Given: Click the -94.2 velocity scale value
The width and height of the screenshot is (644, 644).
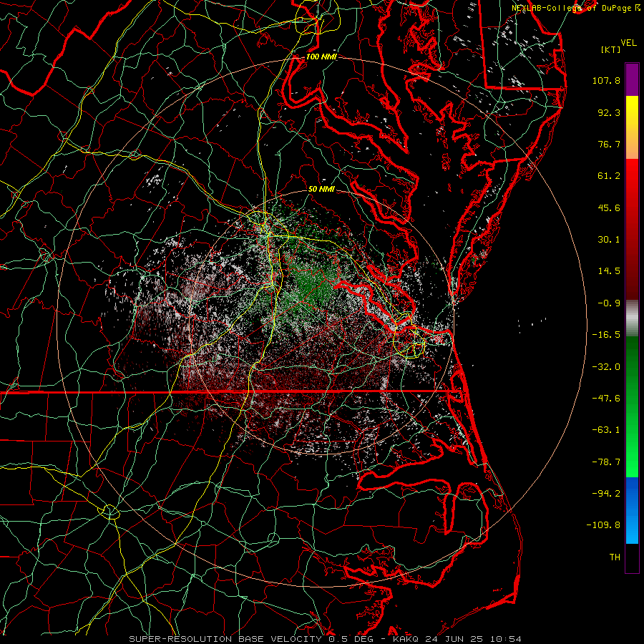Looking at the screenshot, I should (x=606, y=494).
